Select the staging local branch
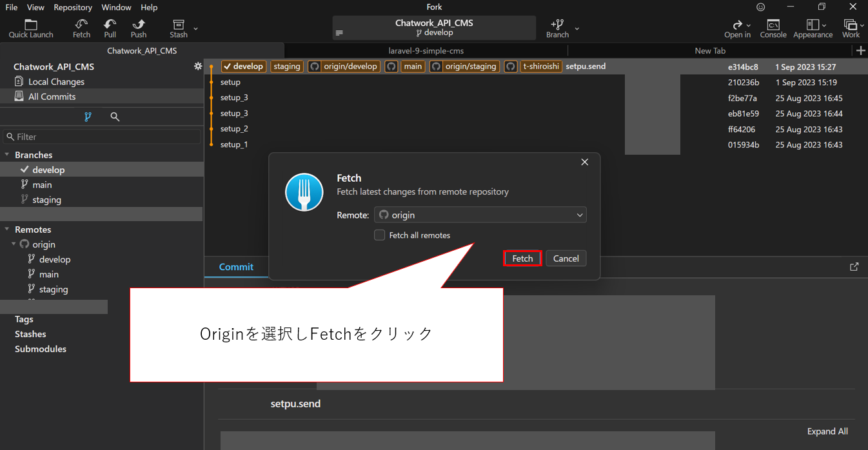868x450 pixels. tap(102, 200)
